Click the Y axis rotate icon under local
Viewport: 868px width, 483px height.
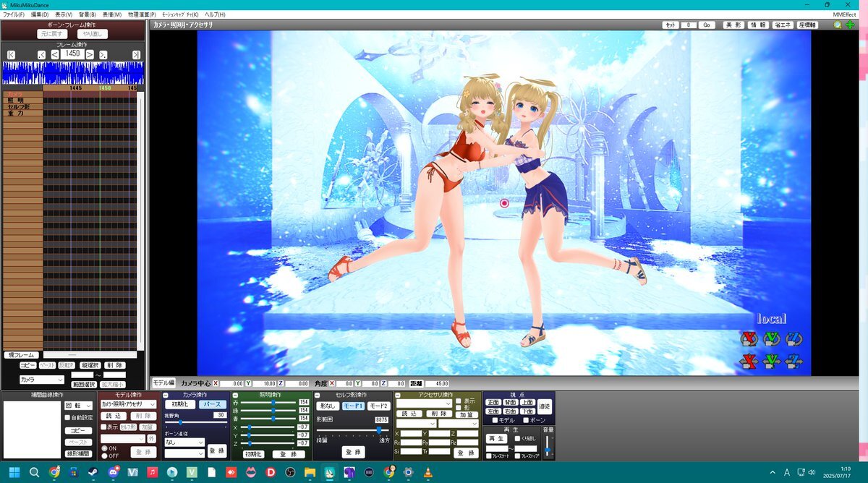771,338
